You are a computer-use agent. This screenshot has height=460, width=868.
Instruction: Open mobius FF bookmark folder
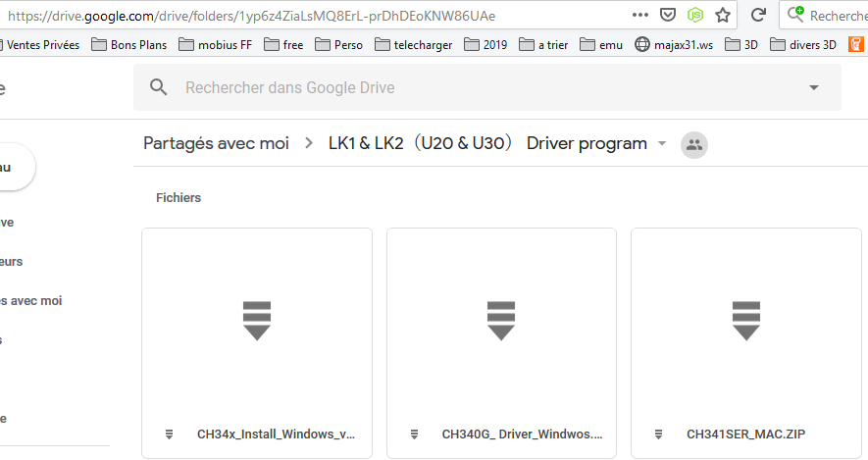216,45
